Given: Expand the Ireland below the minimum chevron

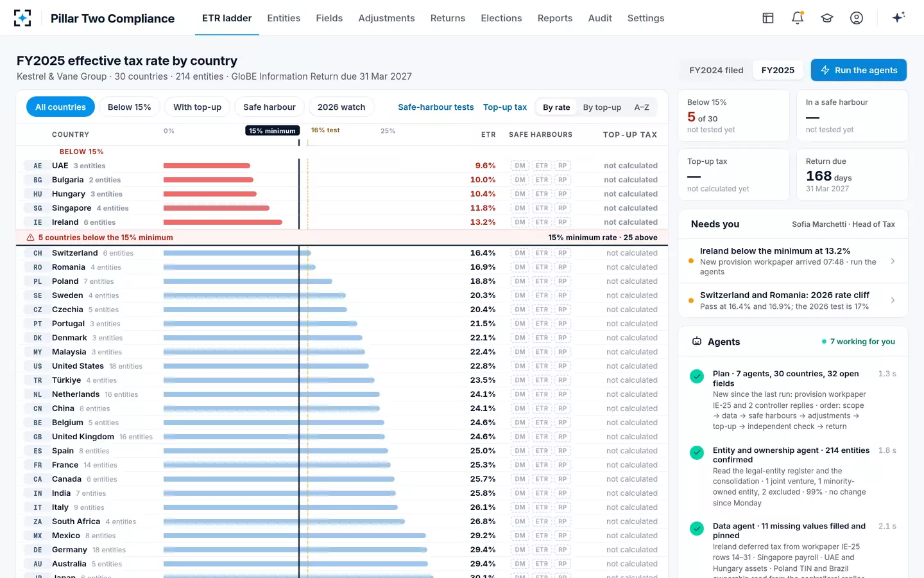Looking at the screenshot, I should [893, 261].
